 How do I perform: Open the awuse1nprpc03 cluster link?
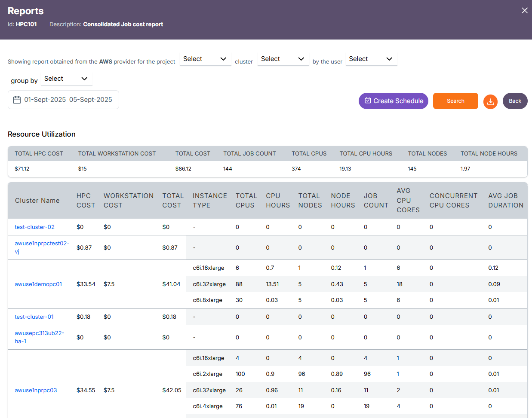click(x=36, y=390)
